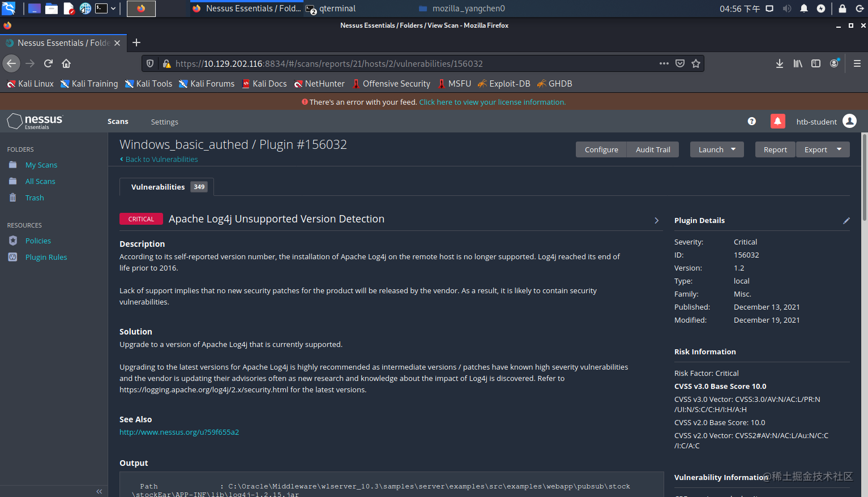This screenshot has width=868, height=497.
Task: Open the Kali Linux bookmark
Action: click(31, 84)
